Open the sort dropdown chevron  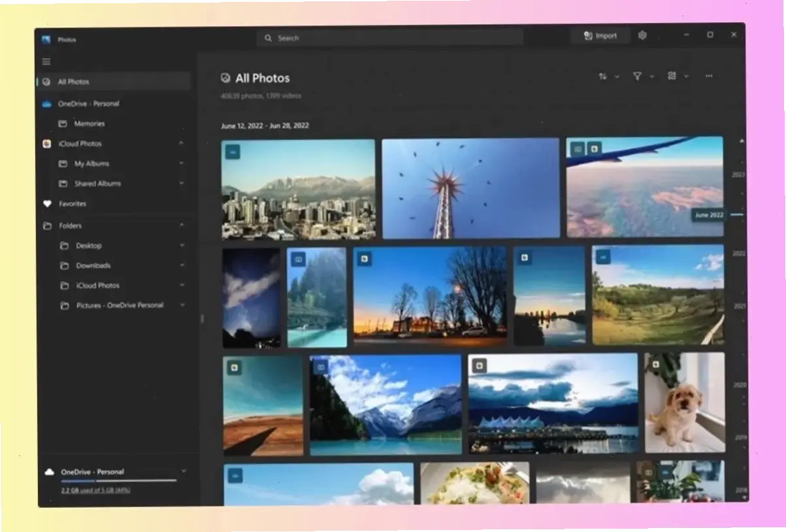617,77
